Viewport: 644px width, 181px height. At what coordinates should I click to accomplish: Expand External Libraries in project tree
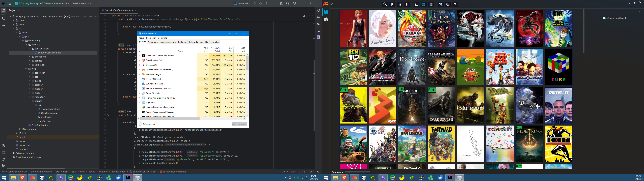[x=10, y=153]
